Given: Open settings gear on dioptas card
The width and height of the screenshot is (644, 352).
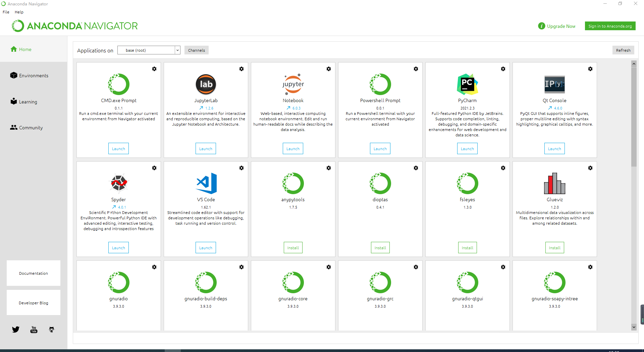Looking at the screenshot, I should [416, 168].
